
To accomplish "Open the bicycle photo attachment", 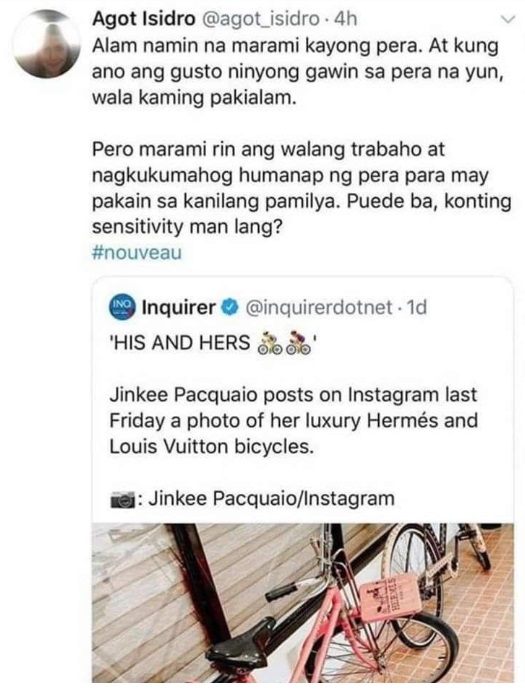I will [302, 602].
